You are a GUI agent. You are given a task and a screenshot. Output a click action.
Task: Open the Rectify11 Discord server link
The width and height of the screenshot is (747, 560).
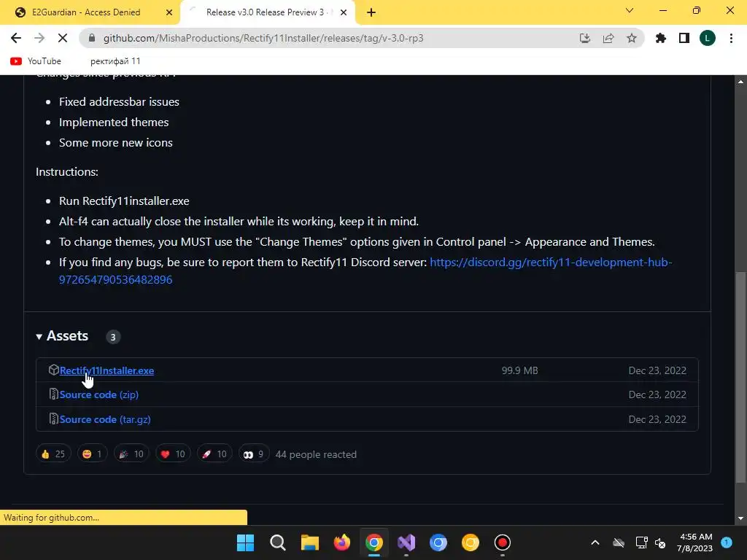point(365,271)
